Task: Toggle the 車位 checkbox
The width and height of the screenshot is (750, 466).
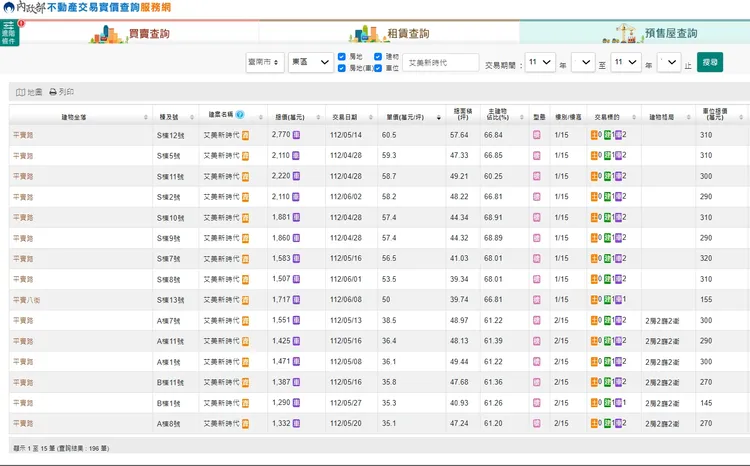Action: 378,68
